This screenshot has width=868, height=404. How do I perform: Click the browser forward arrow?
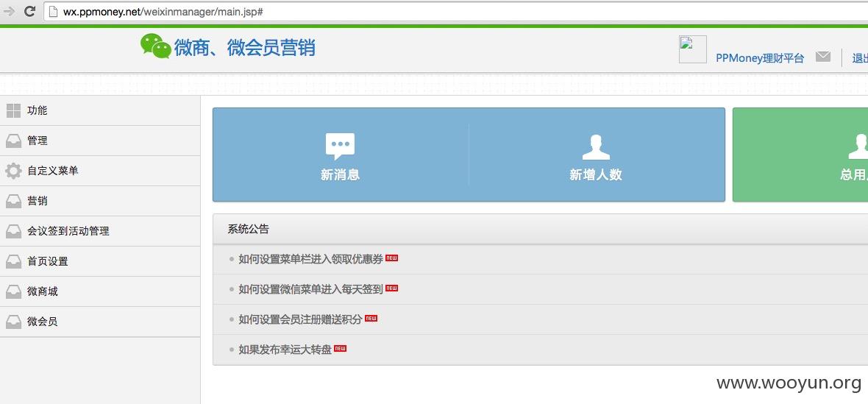click(8, 11)
